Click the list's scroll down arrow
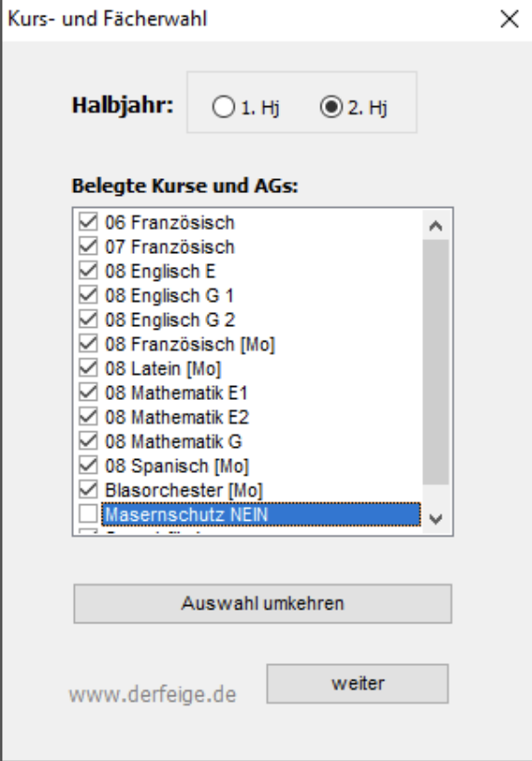This screenshot has width=532, height=761. click(435, 519)
